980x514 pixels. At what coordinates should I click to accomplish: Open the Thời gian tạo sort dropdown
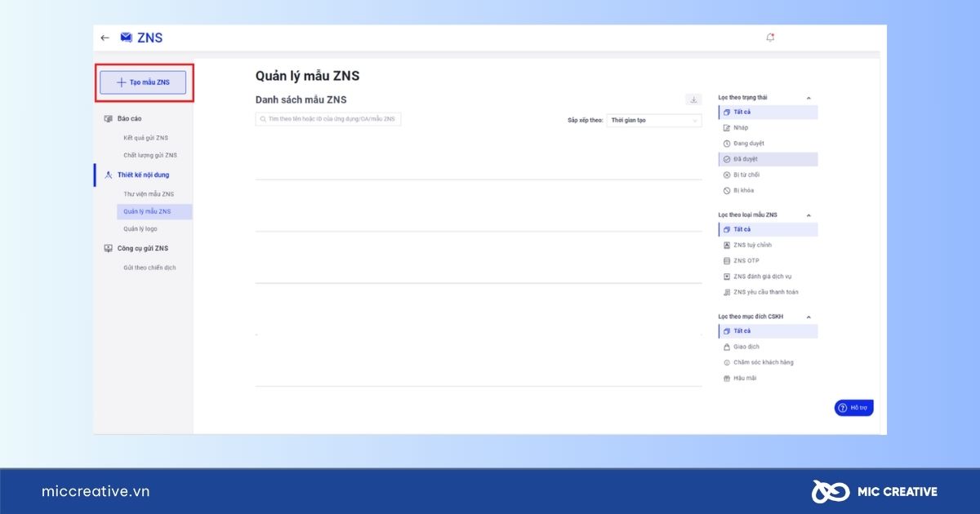click(654, 120)
